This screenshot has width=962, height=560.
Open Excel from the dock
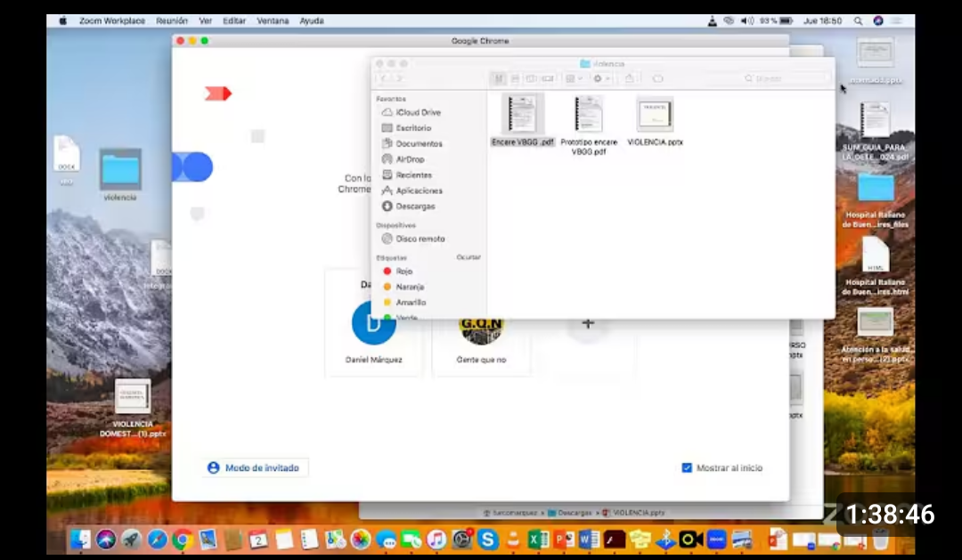point(538,540)
